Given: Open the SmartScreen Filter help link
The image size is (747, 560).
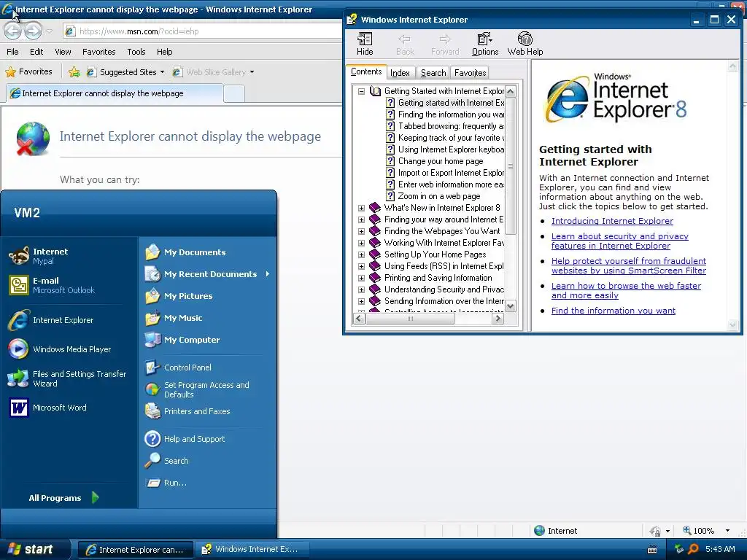Looking at the screenshot, I should point(629,265).
